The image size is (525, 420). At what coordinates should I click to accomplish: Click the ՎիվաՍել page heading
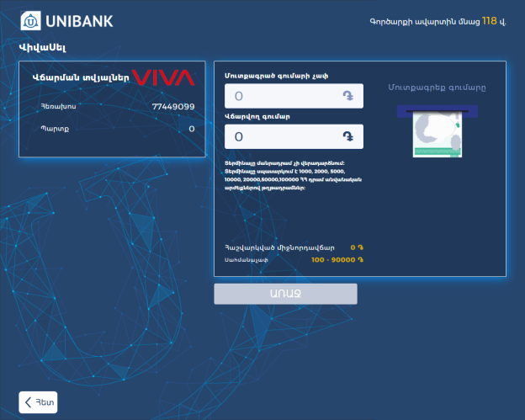43,47
